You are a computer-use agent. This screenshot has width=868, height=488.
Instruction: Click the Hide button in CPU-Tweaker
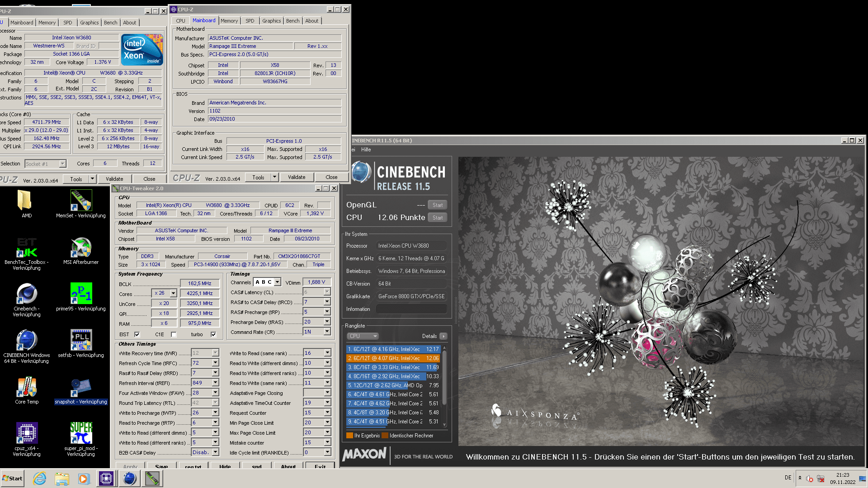click(225, 466)
